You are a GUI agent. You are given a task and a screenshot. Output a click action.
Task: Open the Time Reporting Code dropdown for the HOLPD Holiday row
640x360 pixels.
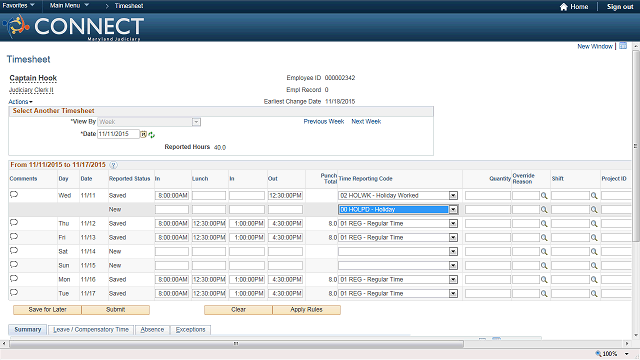click(x=453, y=210)
